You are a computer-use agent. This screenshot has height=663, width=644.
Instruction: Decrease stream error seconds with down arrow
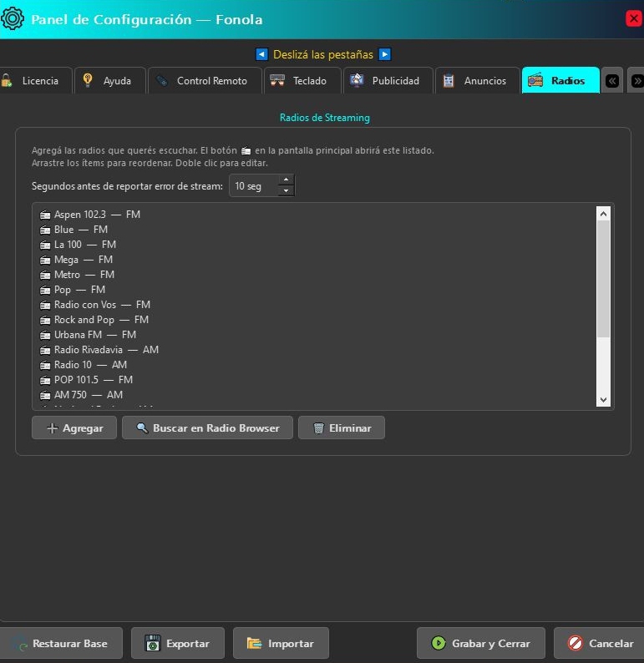click(287, 190)
